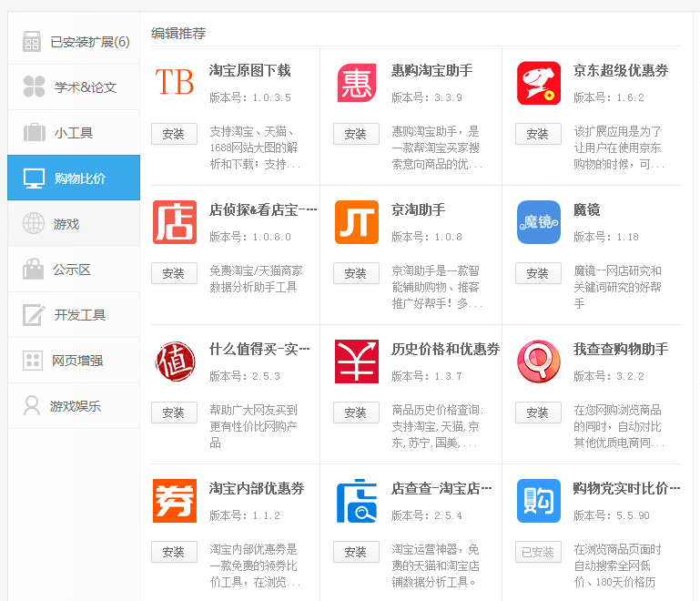Viewport: 700px width, 601px height.
Task: Click the globe icon beside 游戏
Action: [x=34, y=223]
